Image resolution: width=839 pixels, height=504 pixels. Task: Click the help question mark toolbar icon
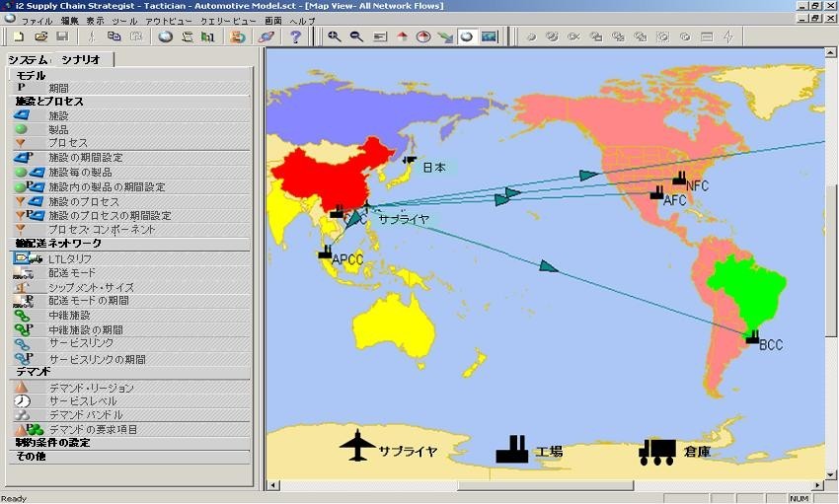(294, 37)
